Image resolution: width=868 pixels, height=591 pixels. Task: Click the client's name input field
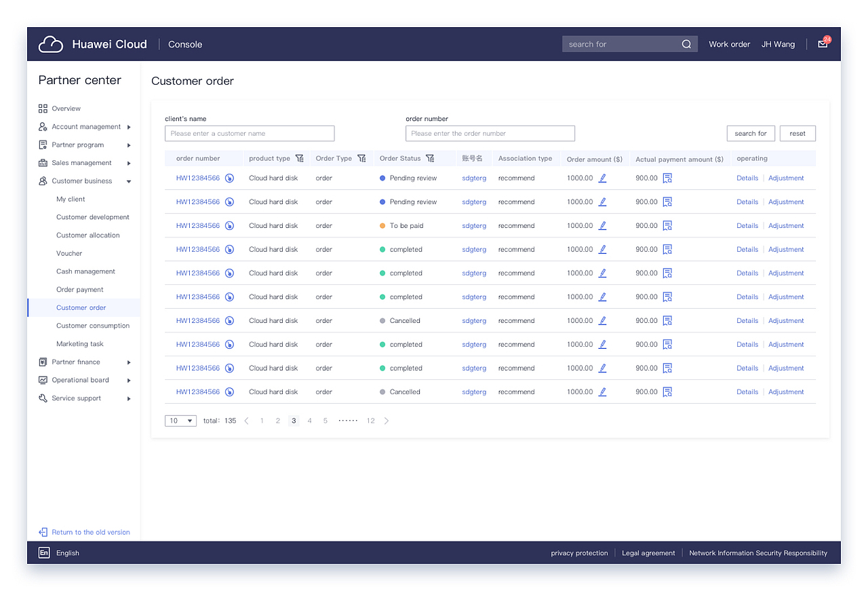pyautogui.click(x=250, y=134)
